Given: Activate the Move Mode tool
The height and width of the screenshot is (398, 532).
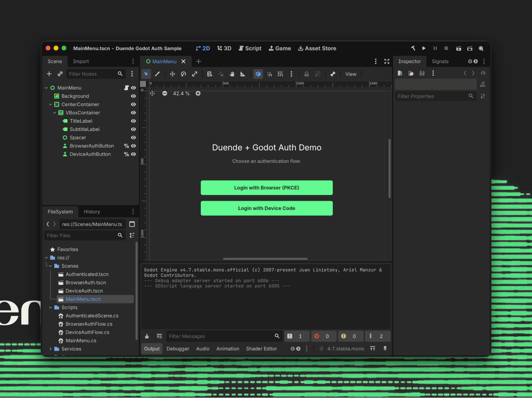Looking at the screenshot, I should 172,74.
